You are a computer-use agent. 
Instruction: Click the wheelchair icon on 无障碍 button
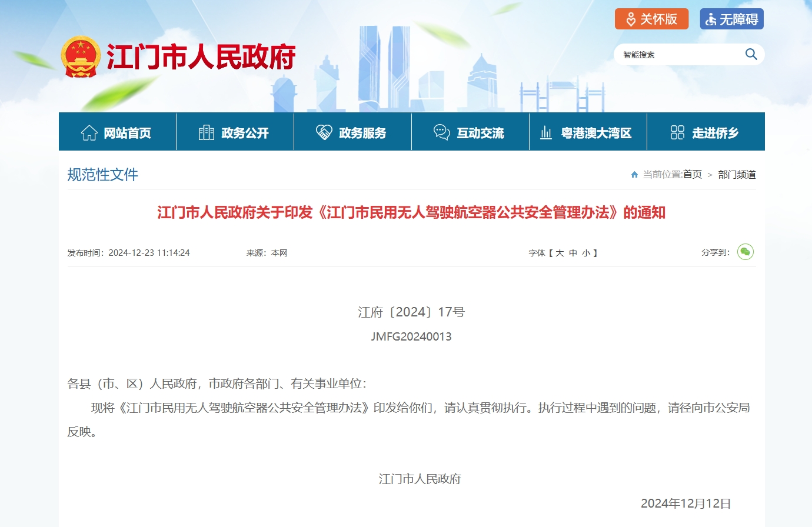[x=710, y=18]
